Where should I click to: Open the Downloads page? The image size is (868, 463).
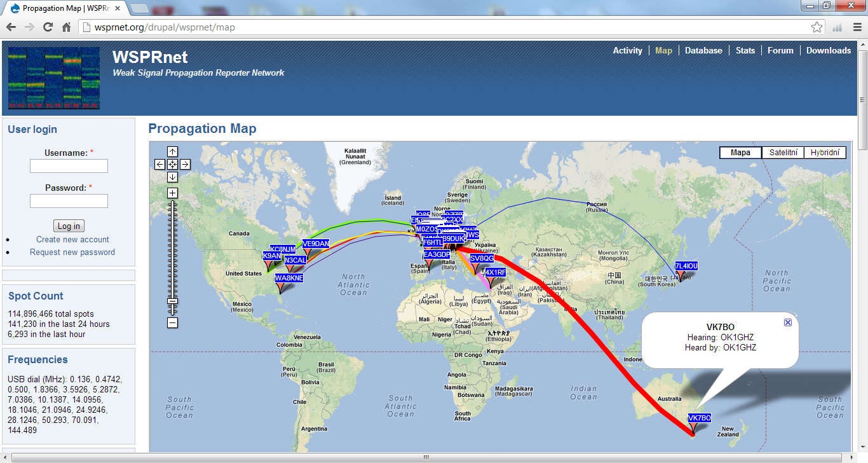829,50
